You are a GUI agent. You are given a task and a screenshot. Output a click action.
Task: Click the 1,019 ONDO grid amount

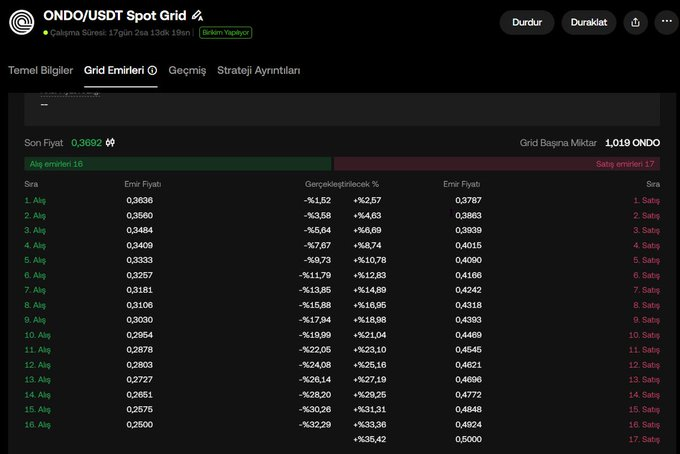pyautogui.click(x=632, y=143)
